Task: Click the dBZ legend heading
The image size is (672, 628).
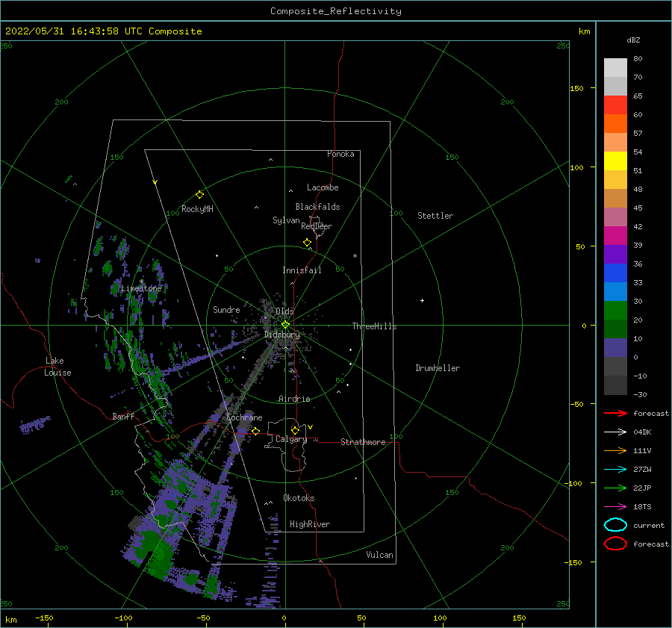Action: 633,40
